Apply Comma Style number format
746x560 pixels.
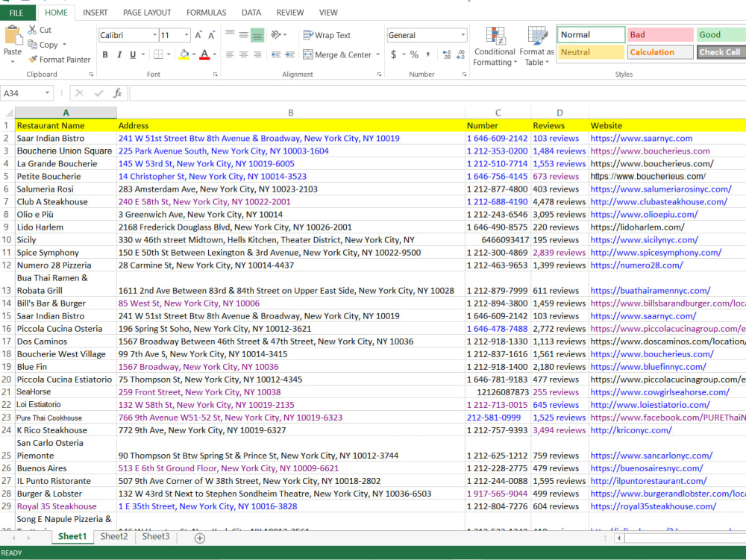428,54
